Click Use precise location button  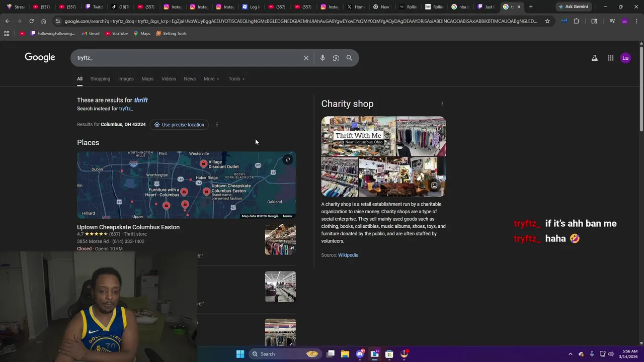[x=179, y=125]
